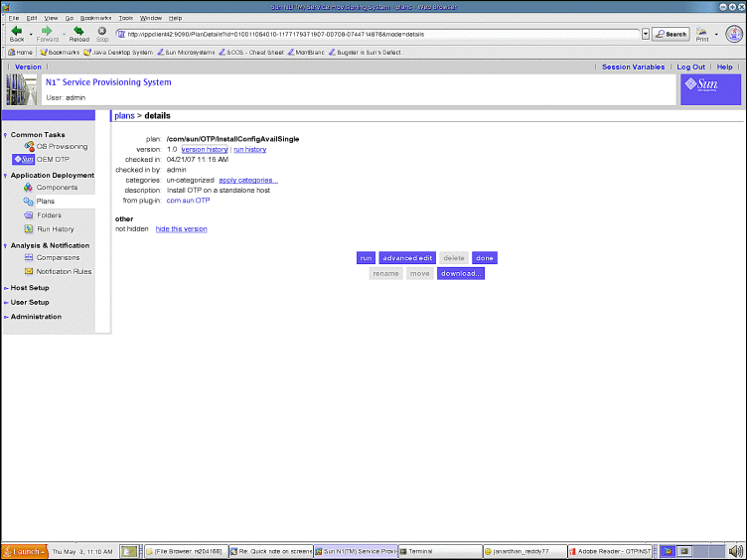This screenshot has height=560, width=747.
Task: Click the advanced edit button
Action: [x=407, y=258]
